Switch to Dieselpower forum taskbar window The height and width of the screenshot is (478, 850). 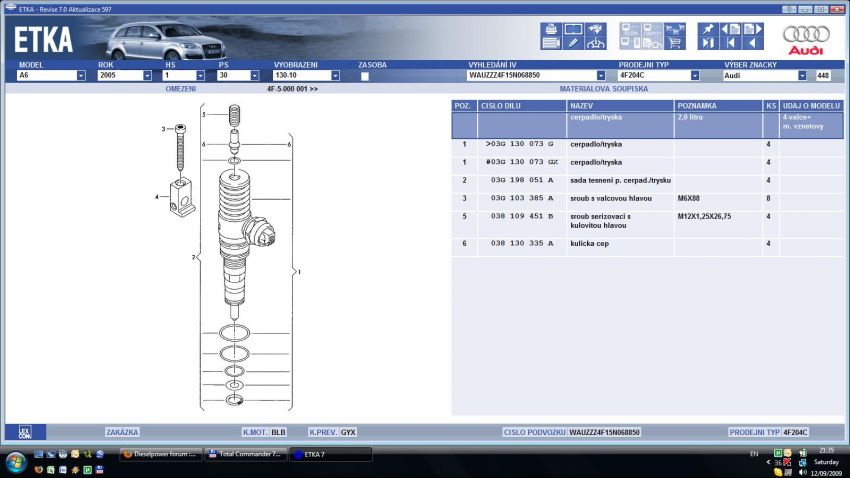[x=160, y=454]
